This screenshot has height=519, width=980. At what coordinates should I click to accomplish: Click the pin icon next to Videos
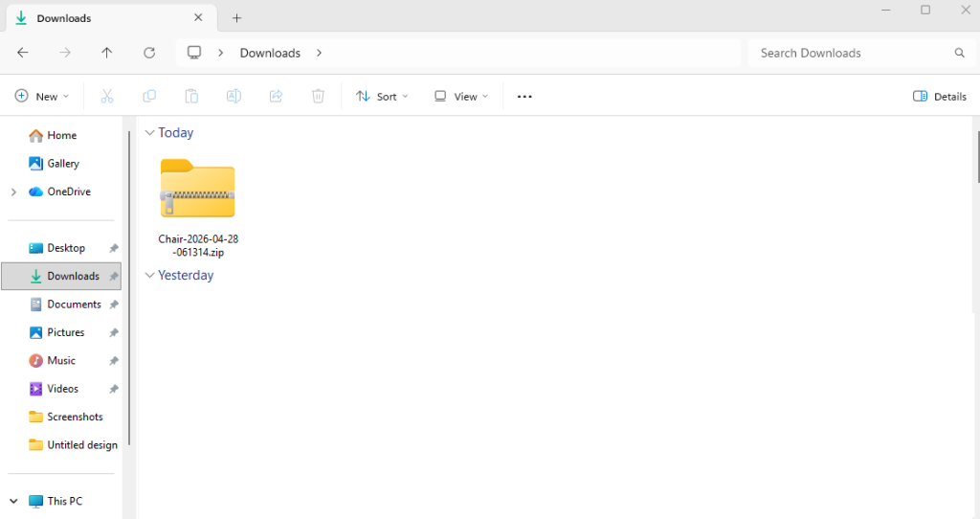click(114, 389)
